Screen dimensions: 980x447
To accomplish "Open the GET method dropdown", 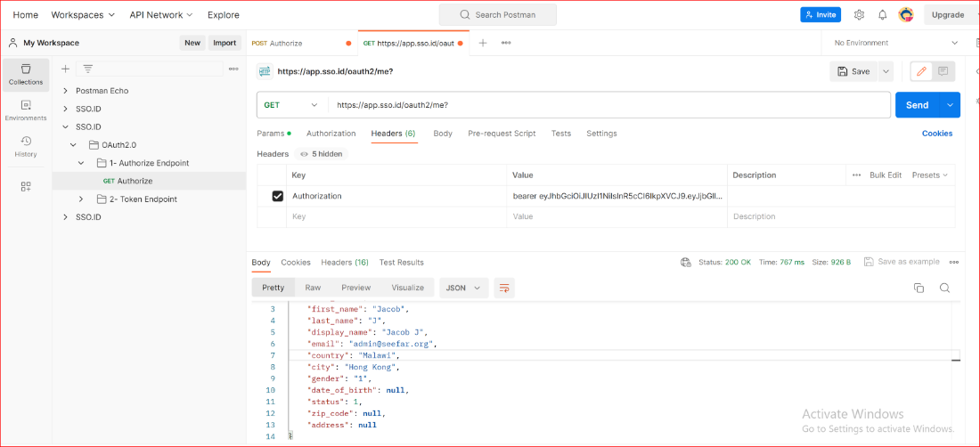I will 290,105.
